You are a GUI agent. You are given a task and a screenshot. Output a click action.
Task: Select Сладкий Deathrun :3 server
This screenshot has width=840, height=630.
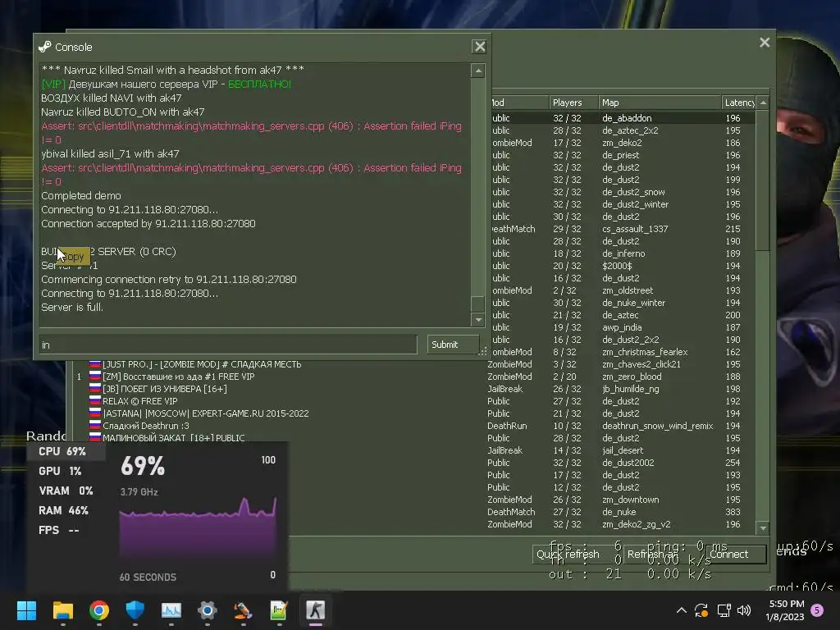coord(414,426)
